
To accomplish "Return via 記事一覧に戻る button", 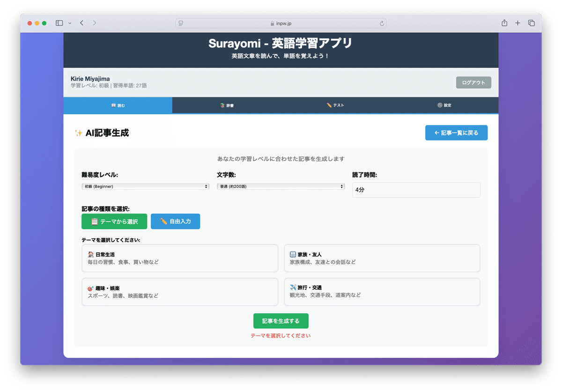I will click(x=456, y=133).
